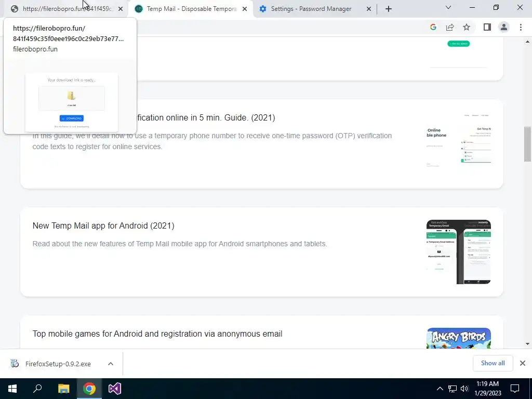The image size is (532, 399).
Task: Open Chrome three-dot menu
Action: tap(521, 27)
